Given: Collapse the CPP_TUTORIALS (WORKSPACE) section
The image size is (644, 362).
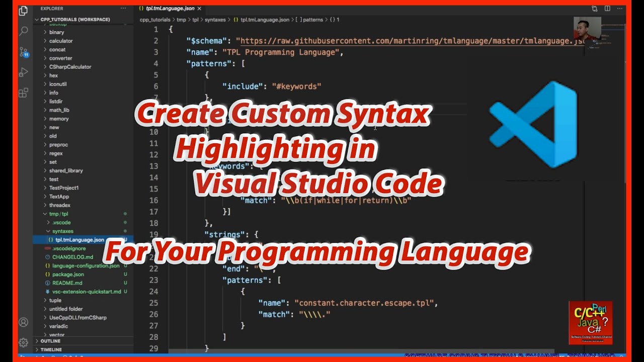Looking at the screenshot, I should tap(36, 20).
